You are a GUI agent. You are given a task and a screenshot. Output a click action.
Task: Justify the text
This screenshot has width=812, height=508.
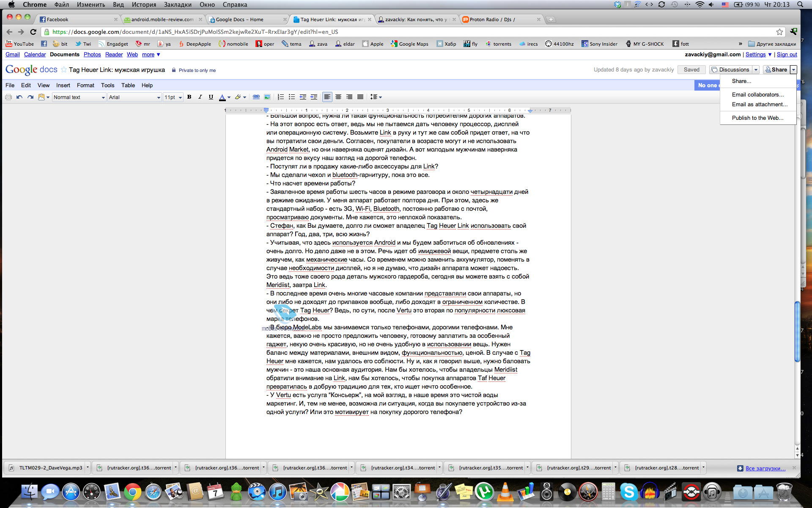(x=360, y=97)
